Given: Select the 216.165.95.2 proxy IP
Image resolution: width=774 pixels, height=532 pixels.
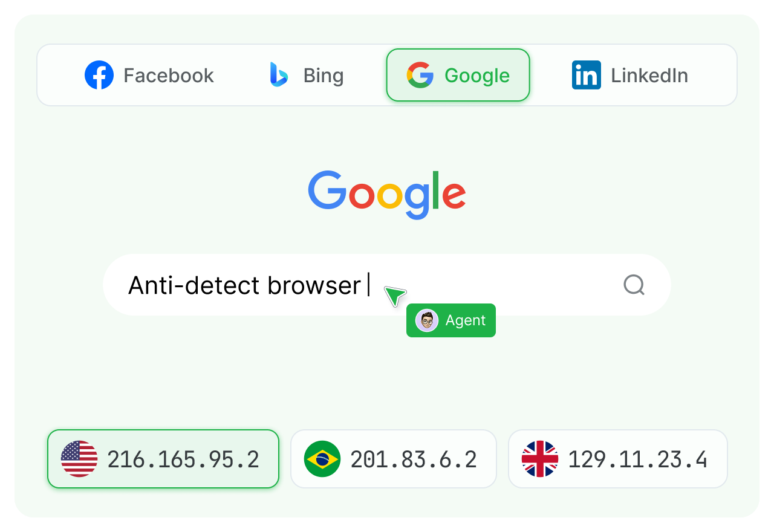Looking at the screenshot, I should tap(183, 459).
